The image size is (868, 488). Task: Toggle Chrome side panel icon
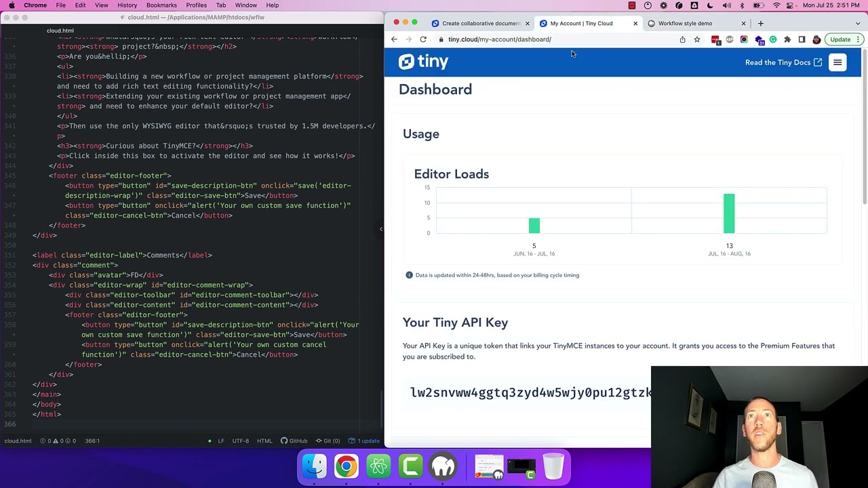(802, 39)
